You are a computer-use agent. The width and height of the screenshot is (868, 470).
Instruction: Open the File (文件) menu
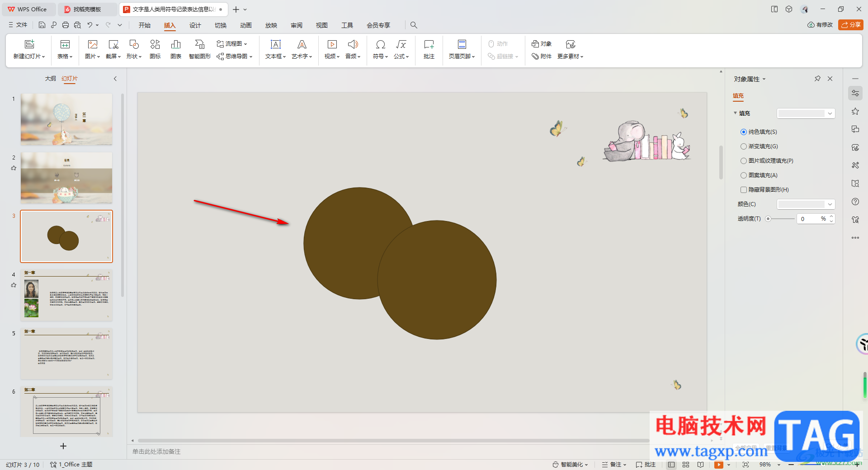pyautogui.click(x=18, y=25)
